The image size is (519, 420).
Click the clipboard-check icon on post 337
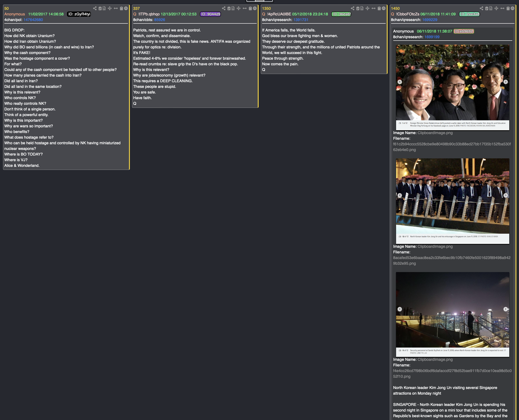pos(229,8)
